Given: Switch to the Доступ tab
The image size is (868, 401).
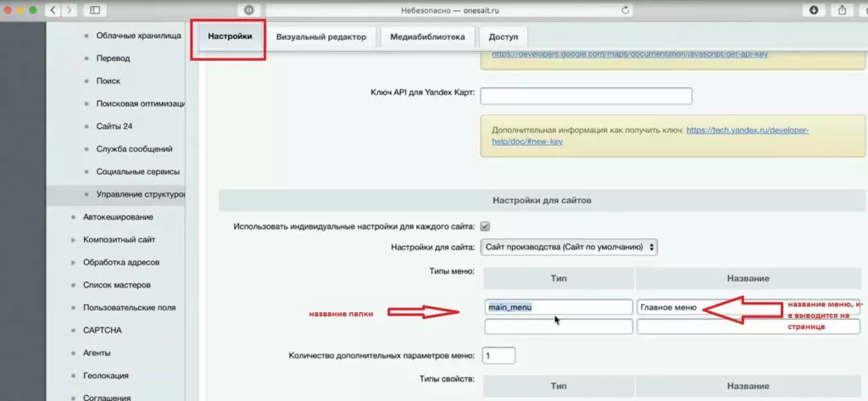Looking at the screenshot, I should (504, 37).
